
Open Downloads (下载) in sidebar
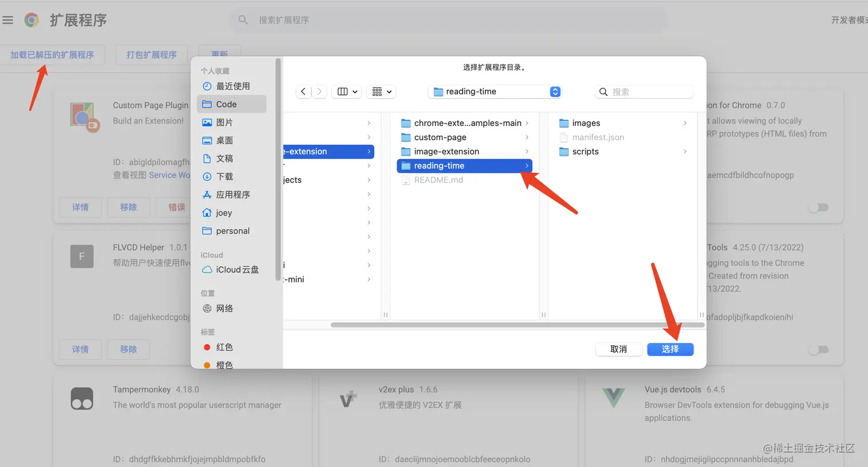click(231, 176)
